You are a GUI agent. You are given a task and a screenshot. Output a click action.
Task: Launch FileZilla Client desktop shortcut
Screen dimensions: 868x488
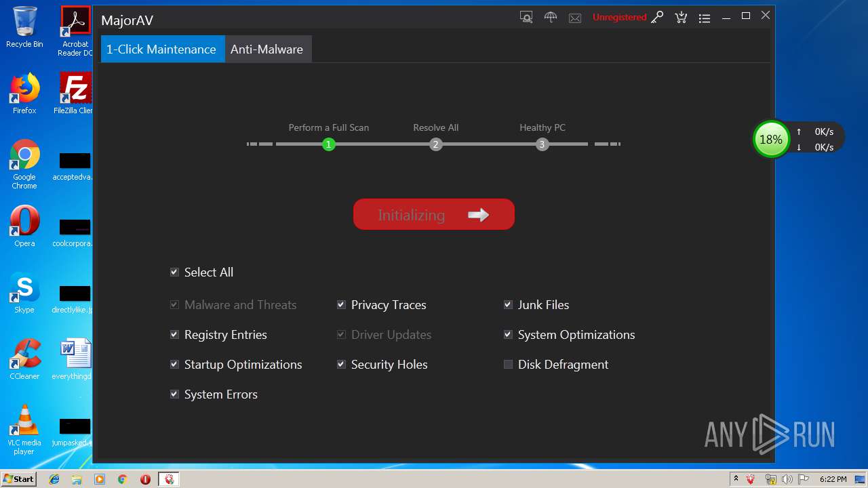click(x=75, y=94)
